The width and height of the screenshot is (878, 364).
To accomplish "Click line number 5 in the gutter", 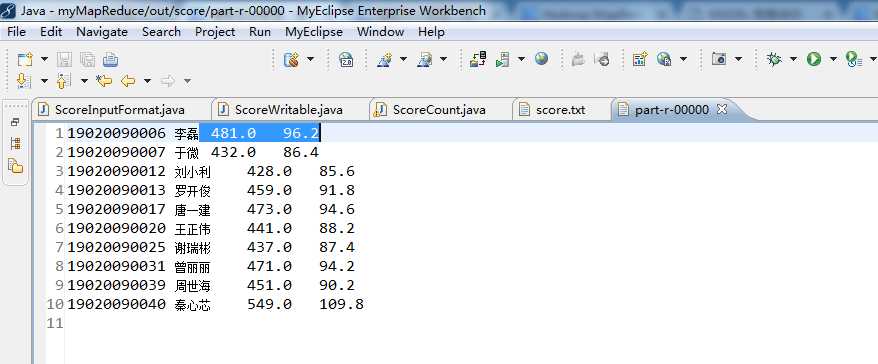I will click(x=59, y=209).
